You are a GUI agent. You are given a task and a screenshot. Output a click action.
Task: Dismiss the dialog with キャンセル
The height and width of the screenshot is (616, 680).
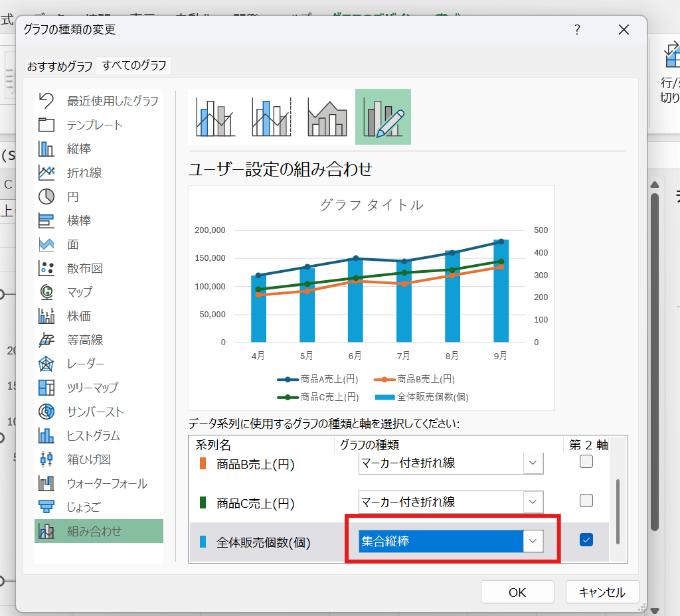click(602, 591)
